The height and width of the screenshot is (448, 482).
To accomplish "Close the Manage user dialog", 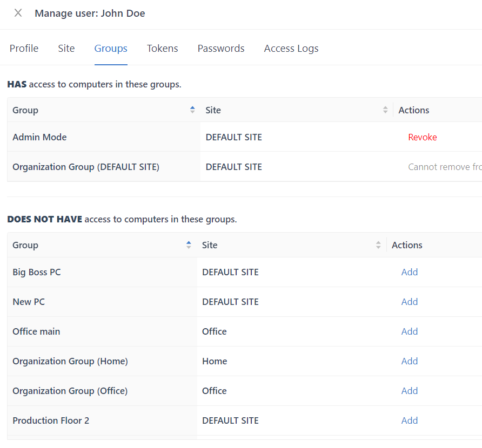I will pos(18,13).
